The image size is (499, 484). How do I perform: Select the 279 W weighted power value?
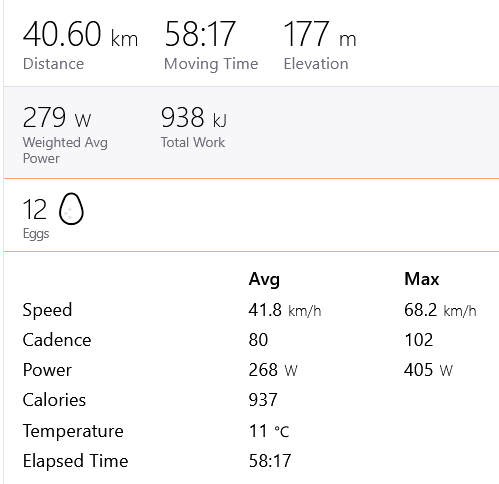[57, 117]
